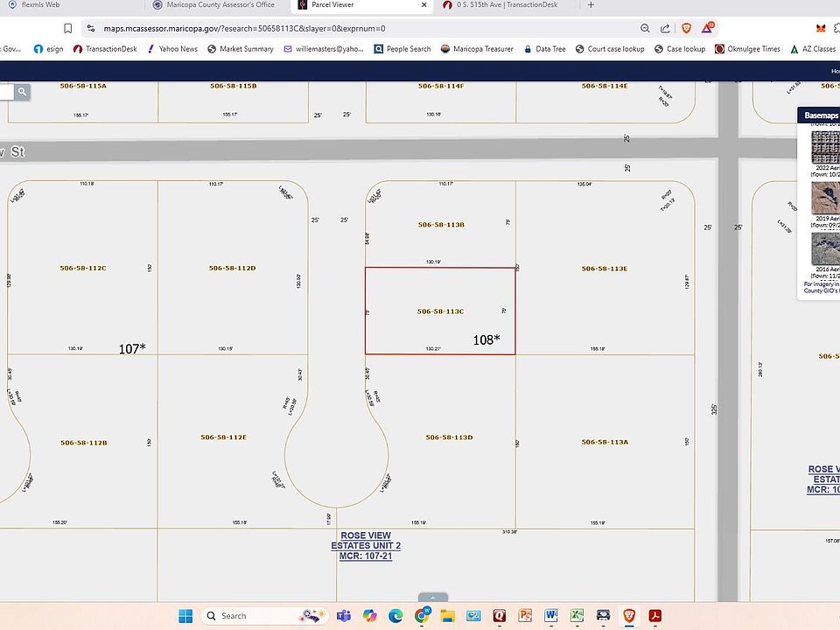Open Microsoft Teams from the taskbar

[x=344, y=616]
